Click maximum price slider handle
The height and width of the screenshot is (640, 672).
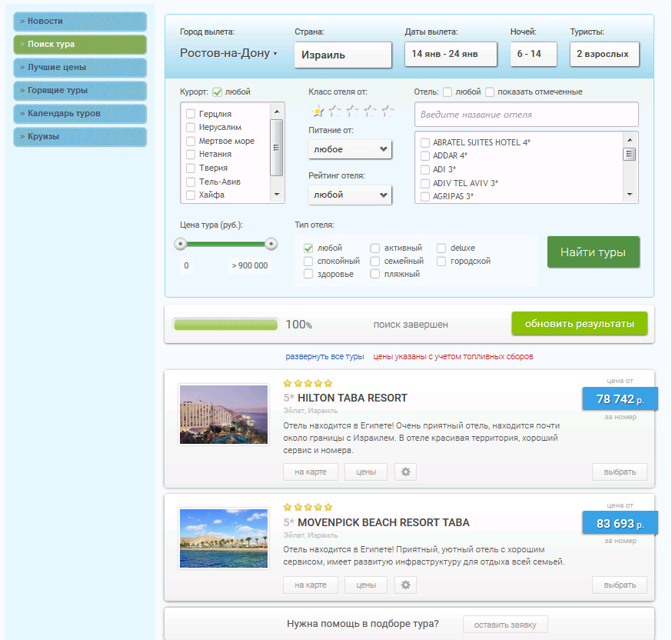coord(271,245)
